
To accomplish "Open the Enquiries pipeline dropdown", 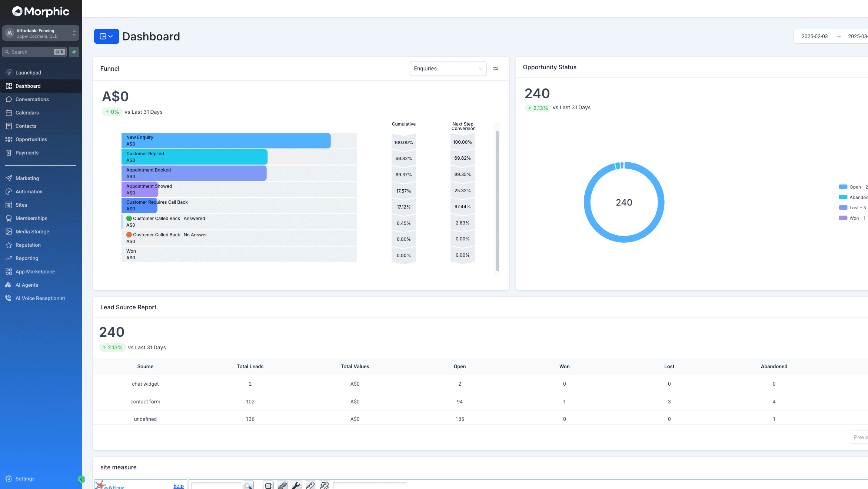I will (x=448, y=69).
